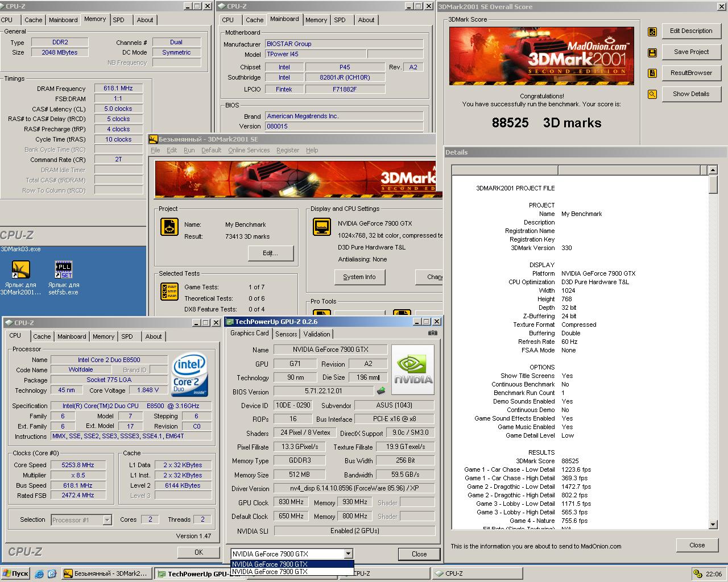Click the GPU-Z screenshot camera icon
The image size is (728, 582).
tap(433, 333)
